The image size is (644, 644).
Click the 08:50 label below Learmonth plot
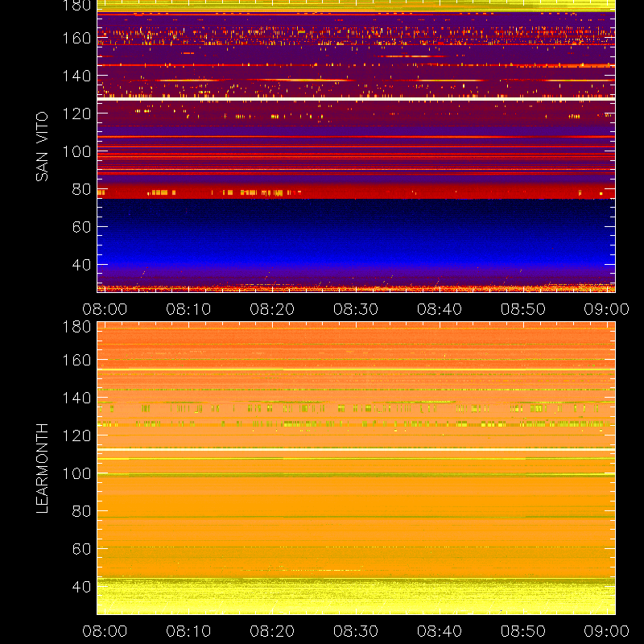[522, 631]
